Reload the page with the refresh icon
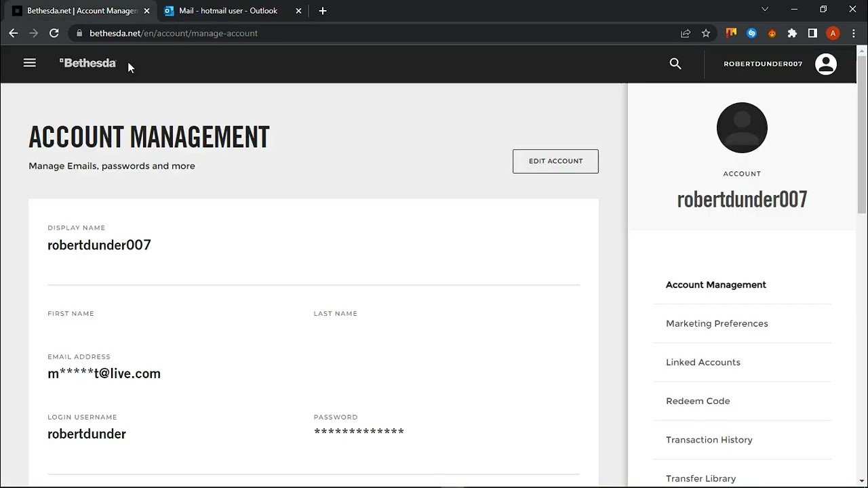Viewport: 868px width, 488px height. click(54, 33)
